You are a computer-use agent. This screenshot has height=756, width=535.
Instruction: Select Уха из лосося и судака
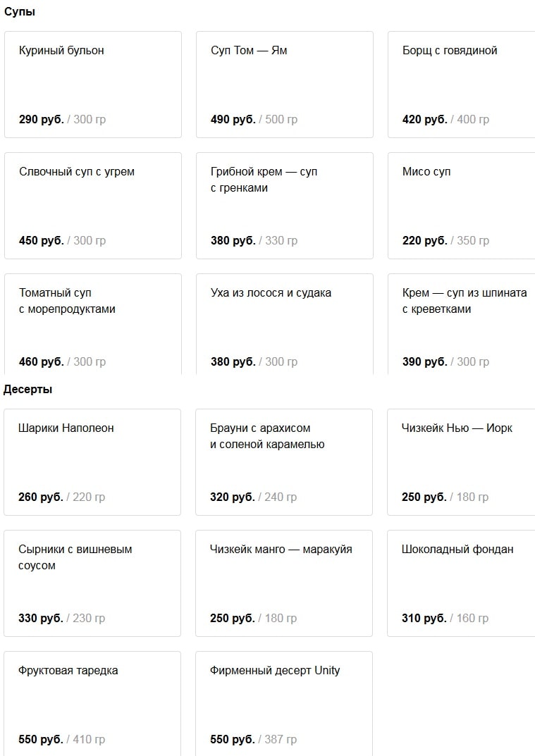285,324
